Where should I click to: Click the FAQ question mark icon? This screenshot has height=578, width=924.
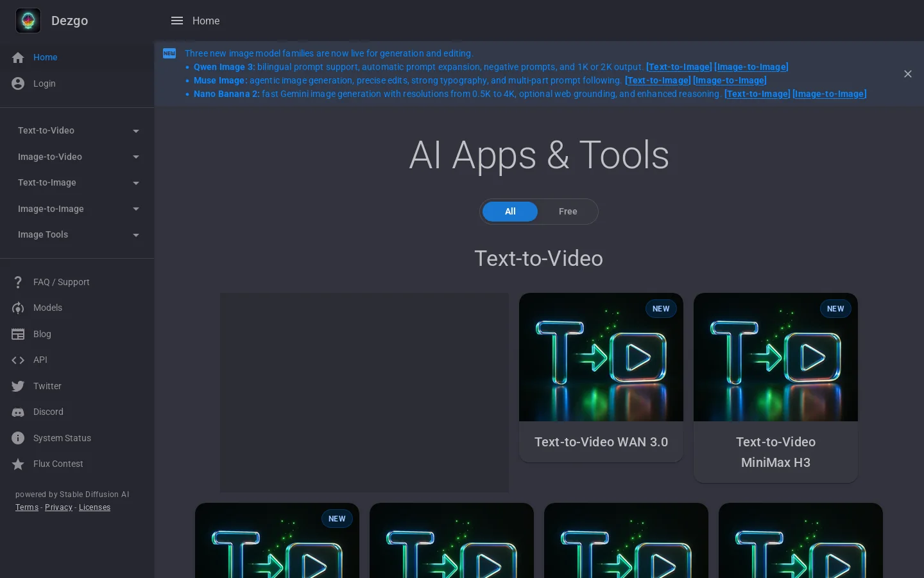18,282
